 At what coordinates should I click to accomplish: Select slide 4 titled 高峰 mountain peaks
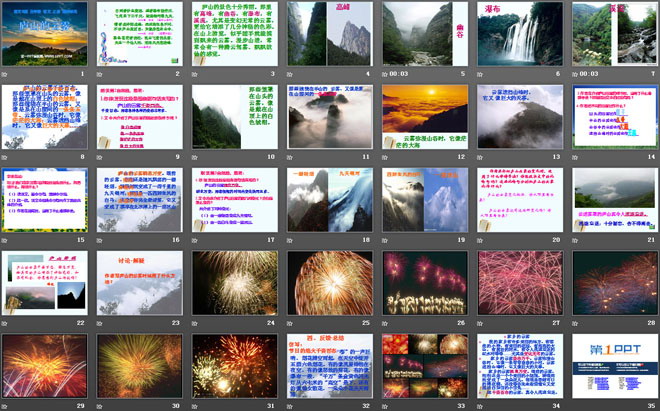(x=330, y=34)
